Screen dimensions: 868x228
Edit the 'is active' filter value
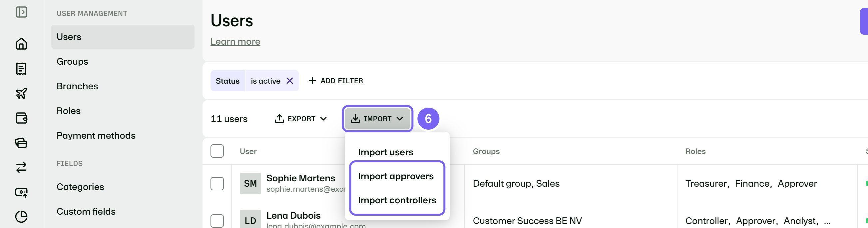(x=265, y=81)
